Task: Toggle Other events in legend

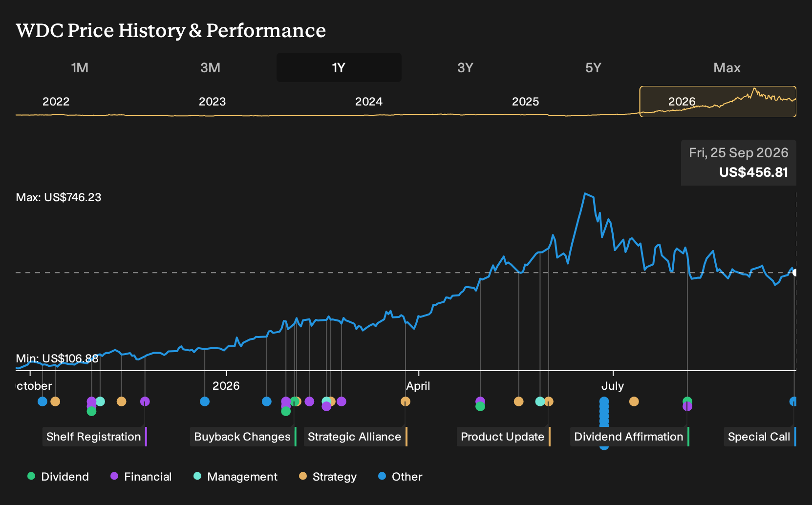Action: 400,477
